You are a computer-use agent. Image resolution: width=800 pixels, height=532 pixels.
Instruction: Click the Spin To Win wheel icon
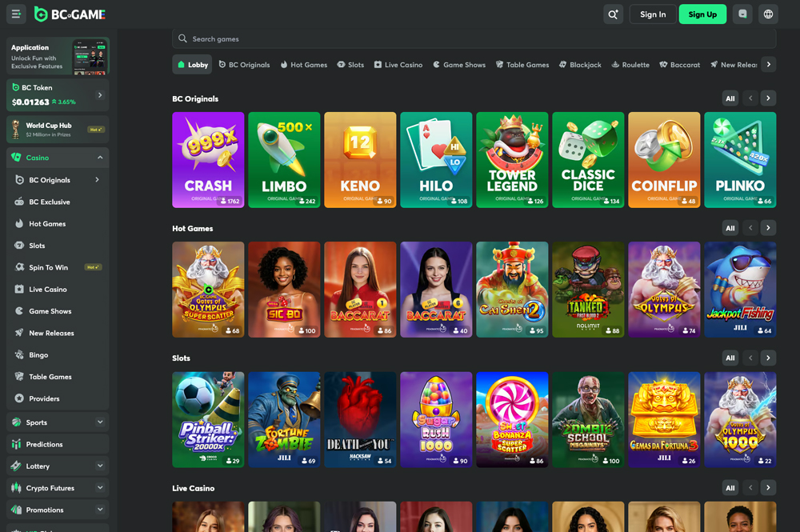click(19, 267)
